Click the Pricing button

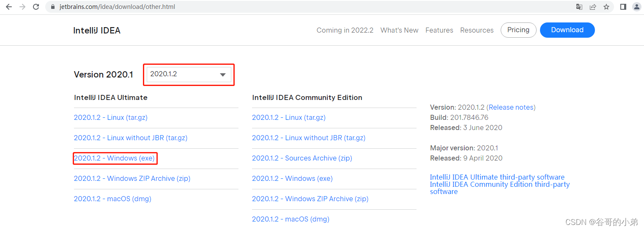click(x=518, y=30)
